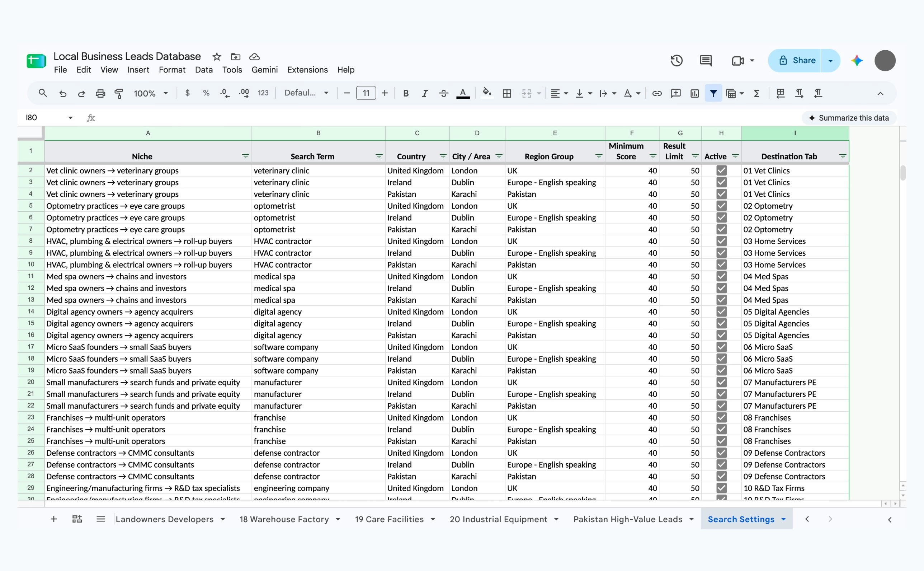Toggle Active checkbox in row 17
This screenshot has height=571, width=924.
[721, 347]
